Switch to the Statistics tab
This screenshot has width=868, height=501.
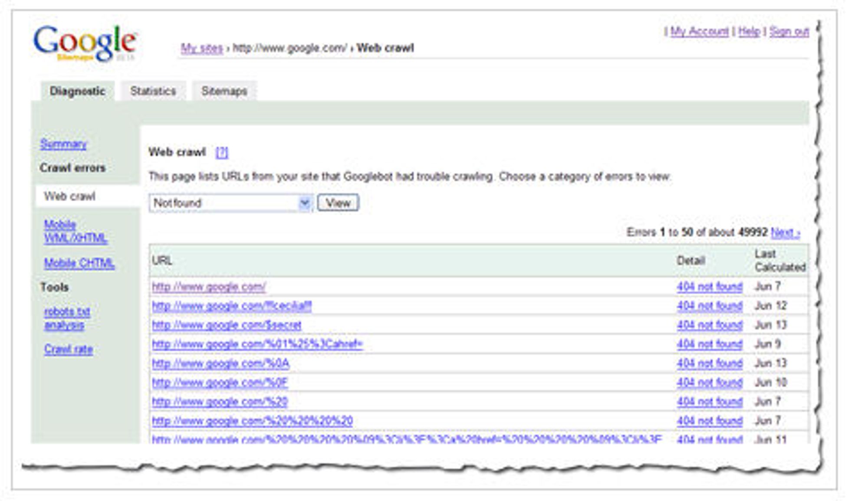pyautogui.click(x=153, y=91)
